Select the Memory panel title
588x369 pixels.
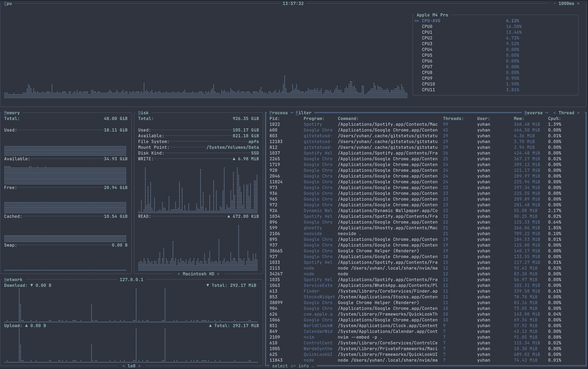pyautogui.click(x=12, y=113)
